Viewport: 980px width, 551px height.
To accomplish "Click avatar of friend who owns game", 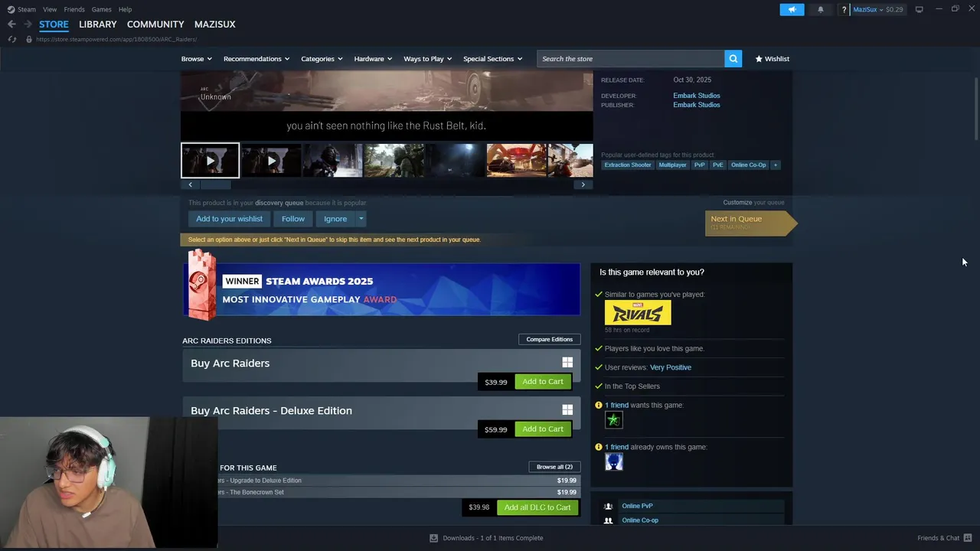I will 613,461.
